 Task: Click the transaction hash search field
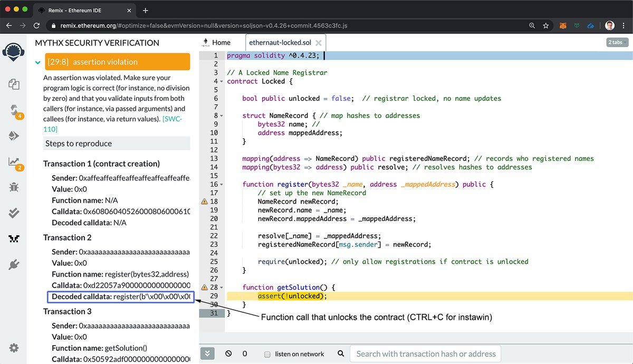click(x=426, y=354)
